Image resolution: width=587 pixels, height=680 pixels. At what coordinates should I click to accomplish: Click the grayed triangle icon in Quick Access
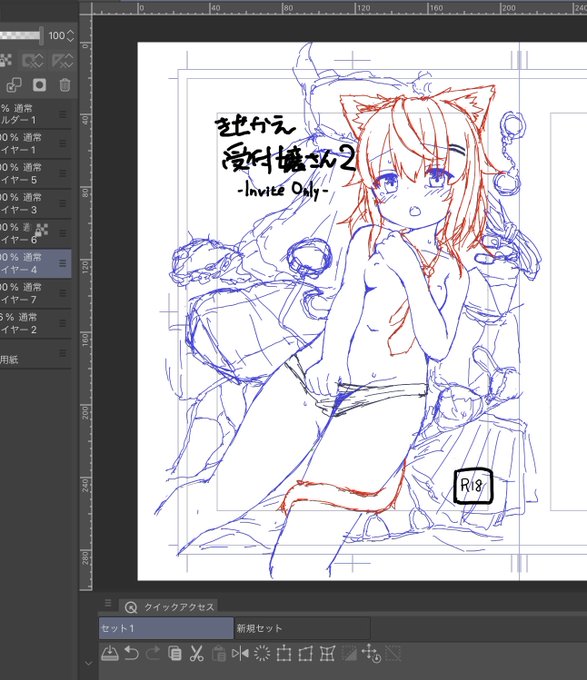pyautogui.click(x=349, y=653)
